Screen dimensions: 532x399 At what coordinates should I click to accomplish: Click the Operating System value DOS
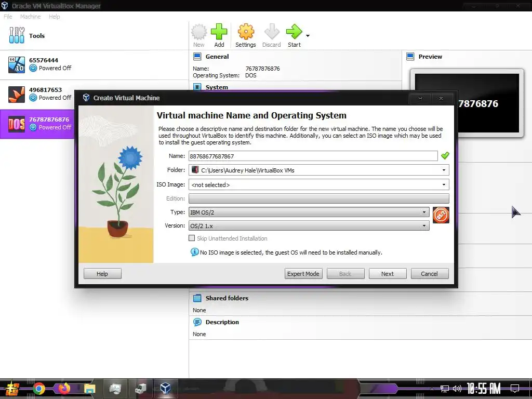[x=251, y=75]
